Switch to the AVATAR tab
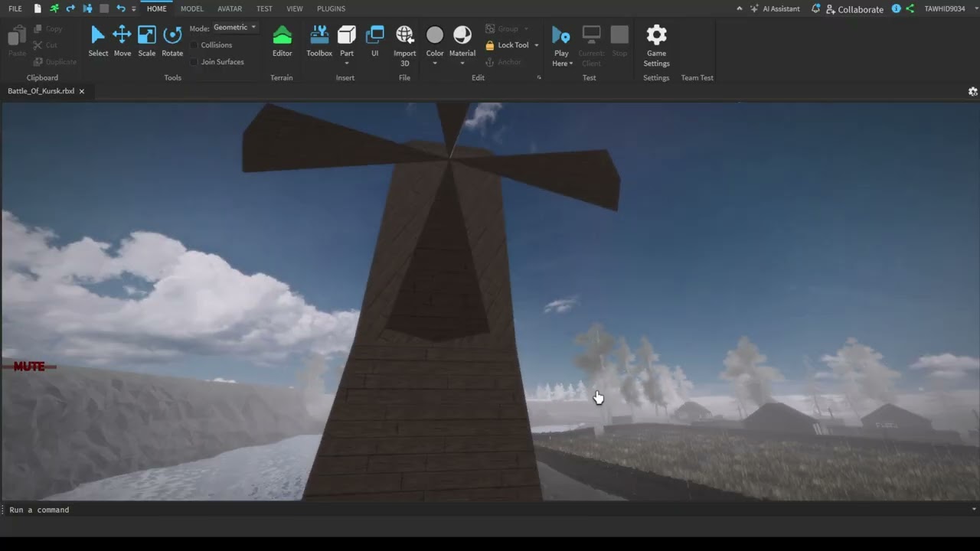 point(230,8)
